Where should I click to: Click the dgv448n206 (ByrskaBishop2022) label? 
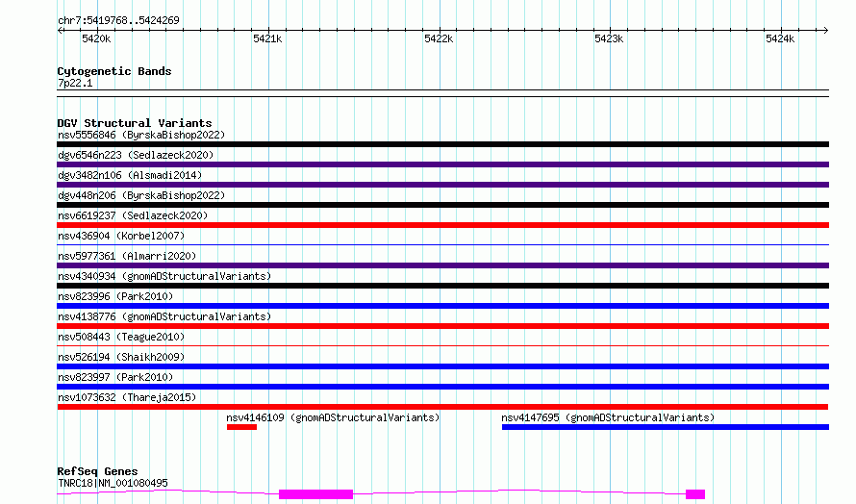click(x=141, y=195)
